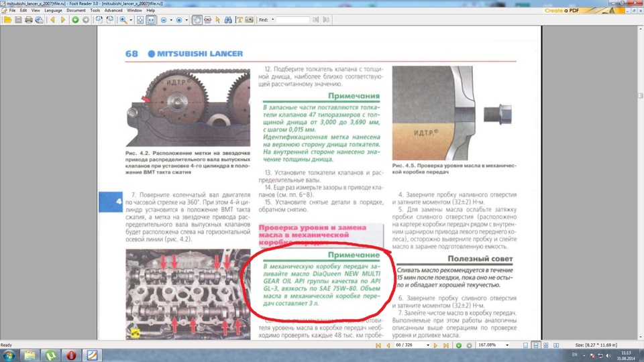Go to previous page in status bar
This screenshot has width=644, height=362.
click(388, 345)
